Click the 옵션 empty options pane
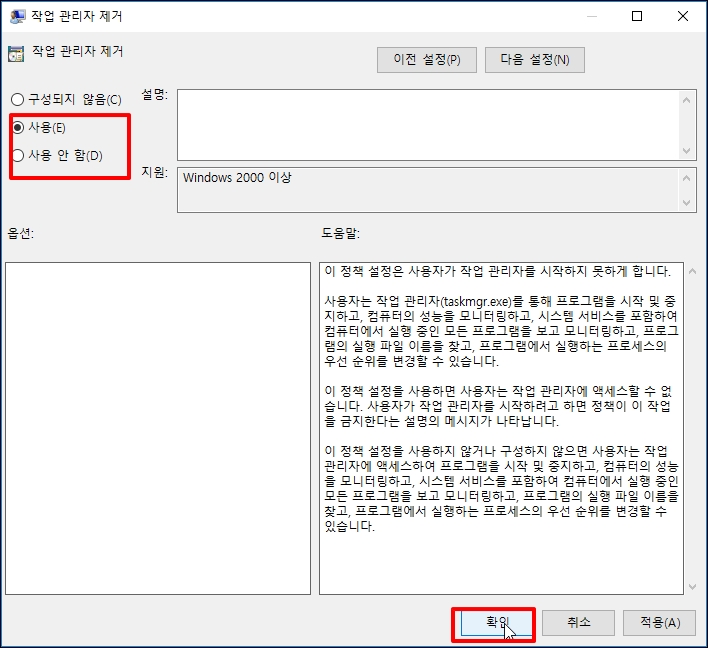 tap(158, 428)
